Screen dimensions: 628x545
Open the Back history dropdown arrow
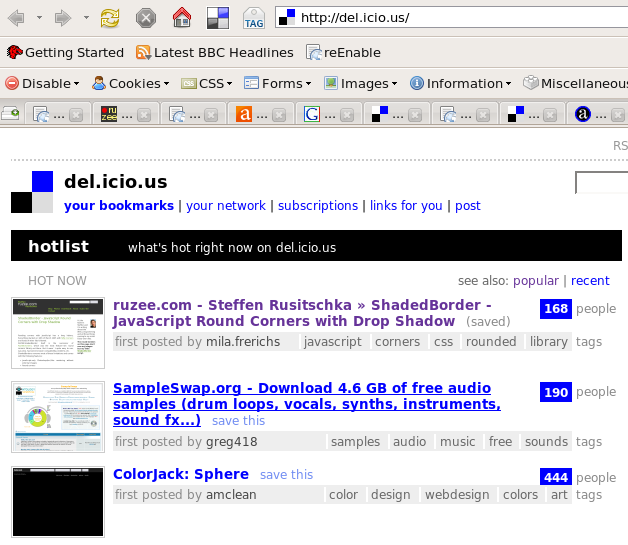tap(39, 18)
